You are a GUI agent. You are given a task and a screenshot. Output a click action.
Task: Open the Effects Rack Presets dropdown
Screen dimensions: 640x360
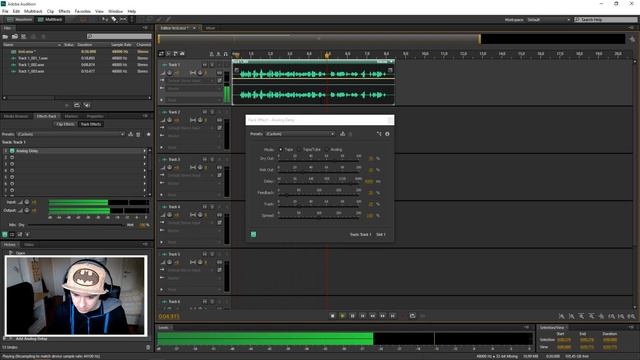coord(70,134)
